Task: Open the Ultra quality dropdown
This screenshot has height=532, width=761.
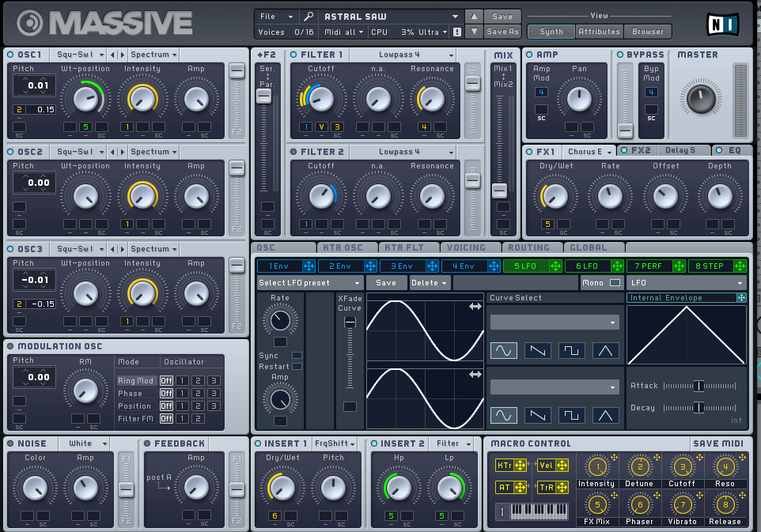Action: (x=433, y=32)
